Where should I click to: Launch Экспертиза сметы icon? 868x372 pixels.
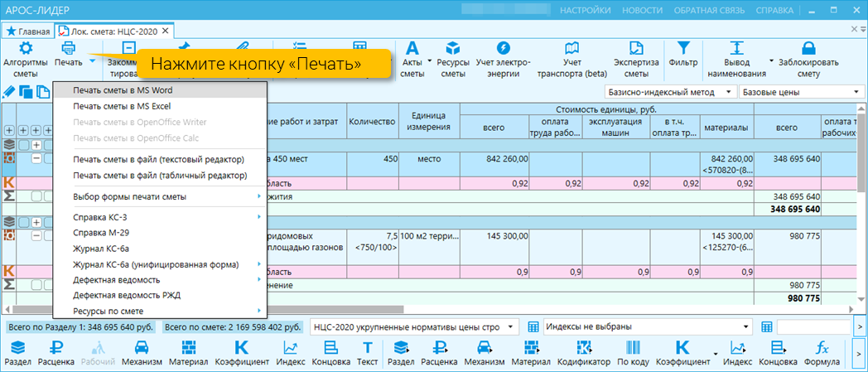point(636,48)
